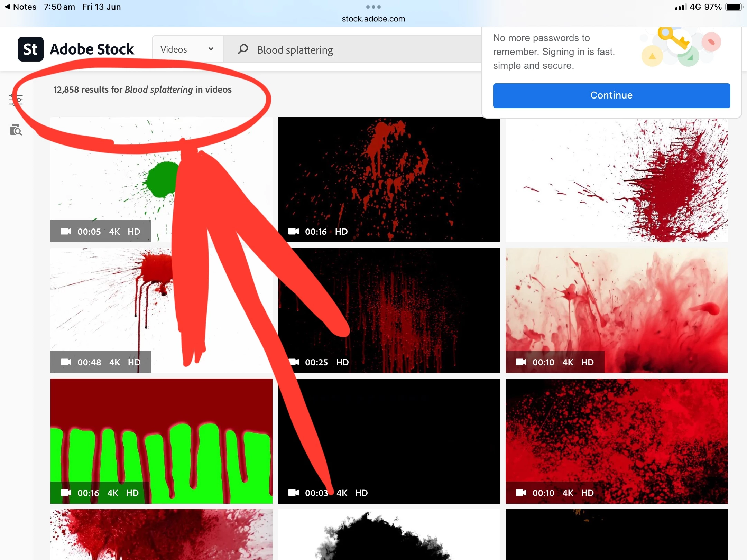Viewport: 747px width, 560px height.
Task: Tap the three dots at top center
Action: point(373,7)
